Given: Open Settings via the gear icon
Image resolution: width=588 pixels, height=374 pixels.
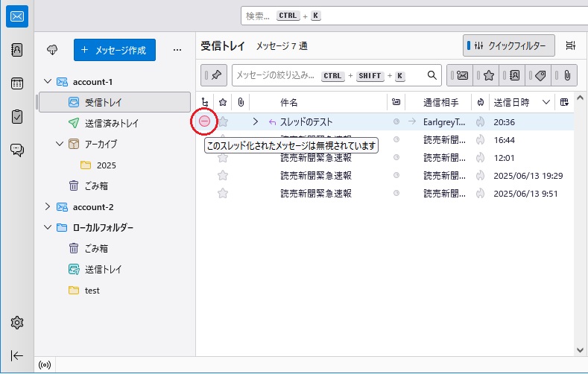Looking at the screenshot, I should click(16, 323).
